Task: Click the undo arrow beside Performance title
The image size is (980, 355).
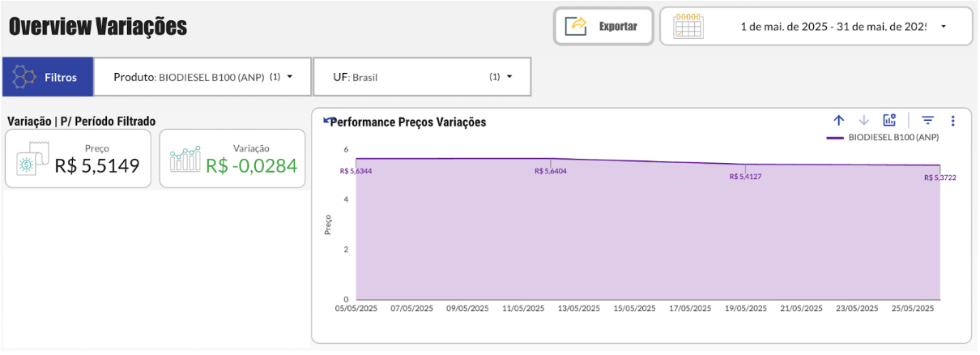Action: (328, 122)
